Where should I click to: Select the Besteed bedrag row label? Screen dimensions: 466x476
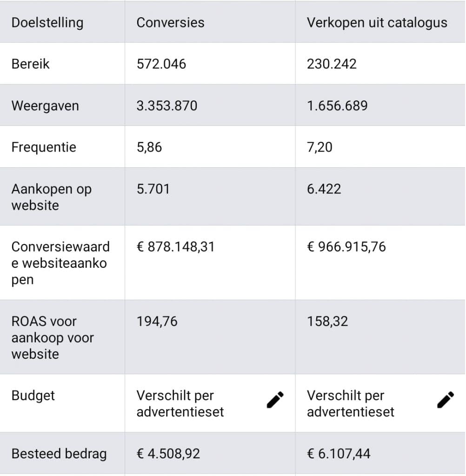click(x=59, y=454)
